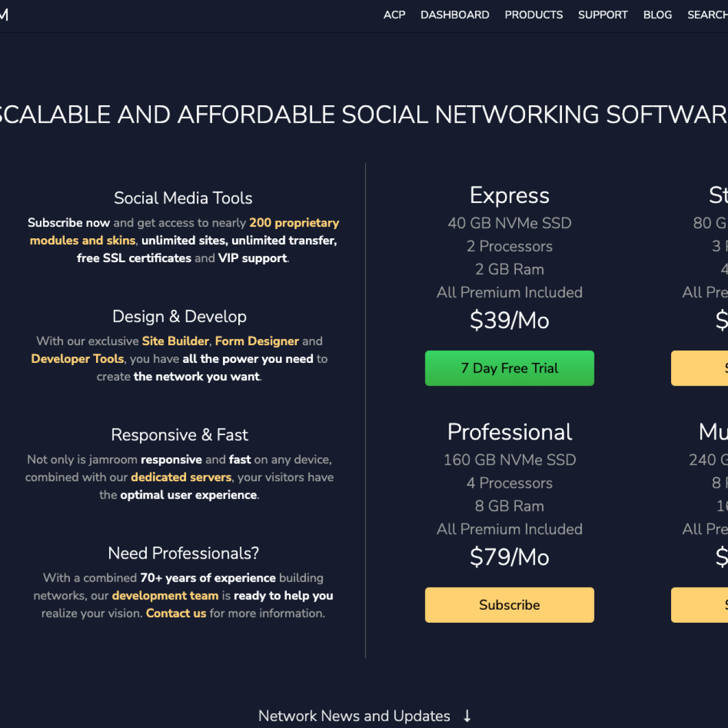This screenshot has width=728, height=728.
Task: Click the Express plan $39/Mo price
Action: tap(509, 320)
